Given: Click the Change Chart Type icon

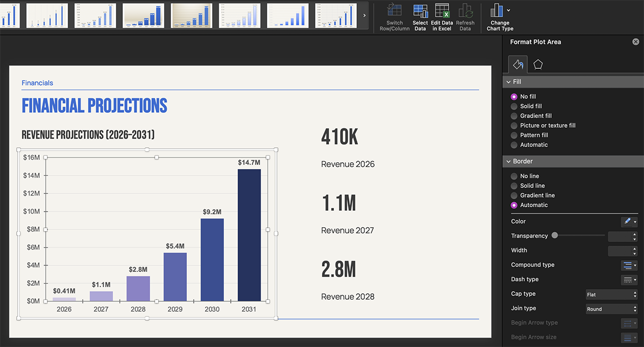Looking at the screenshot, I should [497, 11].
